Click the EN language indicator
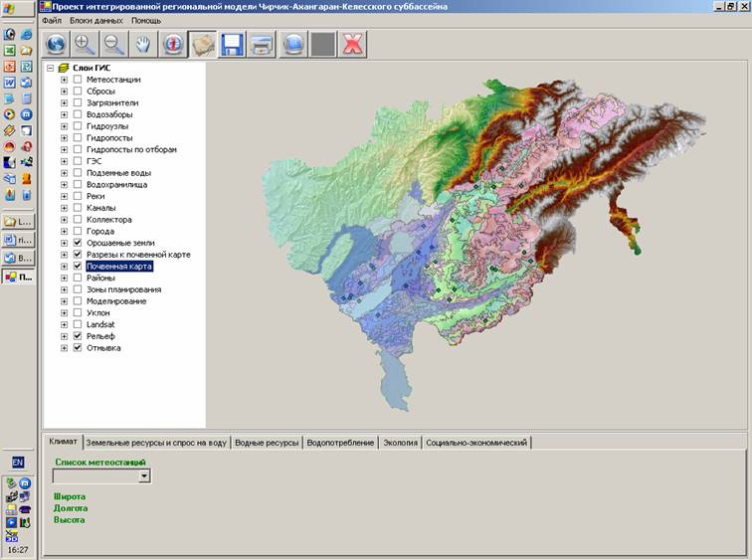The height and width of the screenshot is (560, 752). [18, 463]
